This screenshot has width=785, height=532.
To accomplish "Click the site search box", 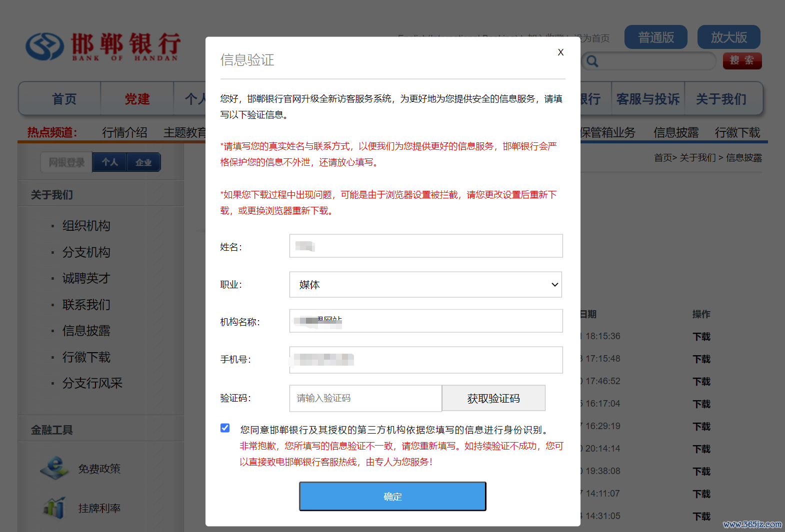I will (x=648, y=61).
